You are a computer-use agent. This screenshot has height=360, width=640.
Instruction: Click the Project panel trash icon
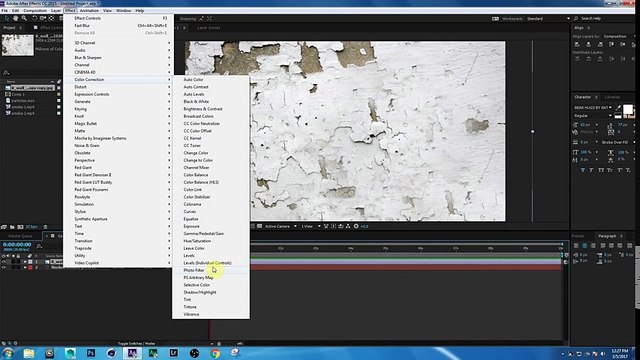point(45,227)
